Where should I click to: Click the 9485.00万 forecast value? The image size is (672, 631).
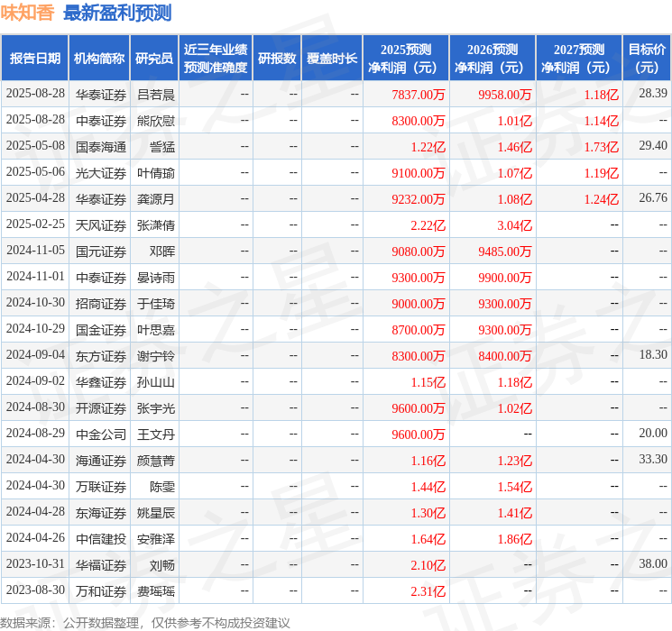point(505,251)
